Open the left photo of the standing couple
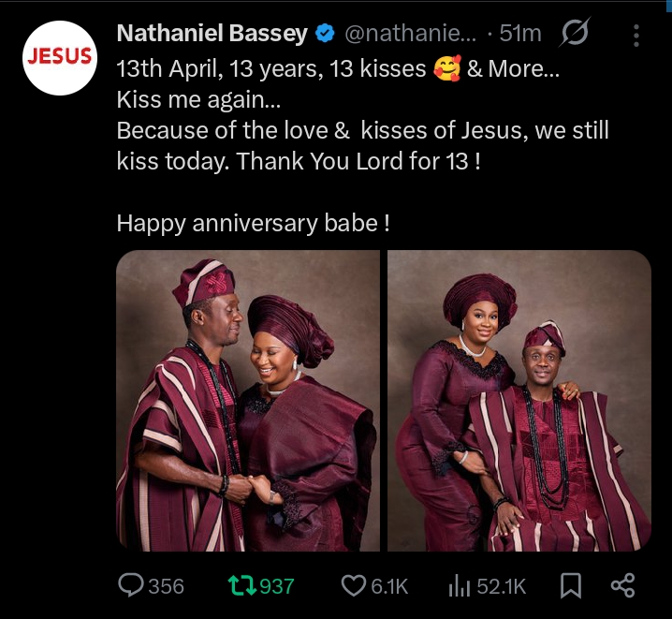This screenshot has height=619, width=672. click(247, 401)
